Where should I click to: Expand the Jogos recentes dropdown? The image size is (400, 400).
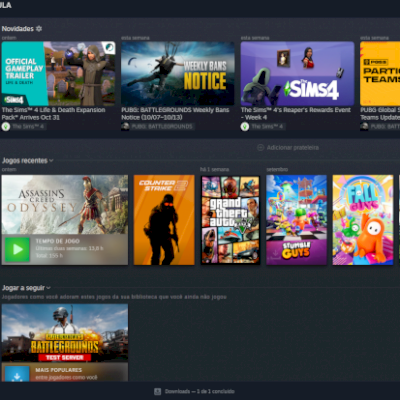pyautogui.click(x=51, y=161)
